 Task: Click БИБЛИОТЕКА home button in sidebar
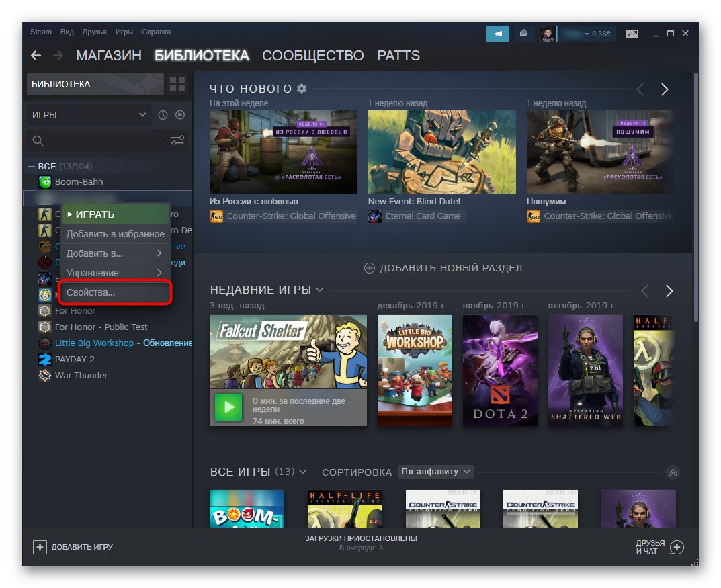[x=95, y=84]
